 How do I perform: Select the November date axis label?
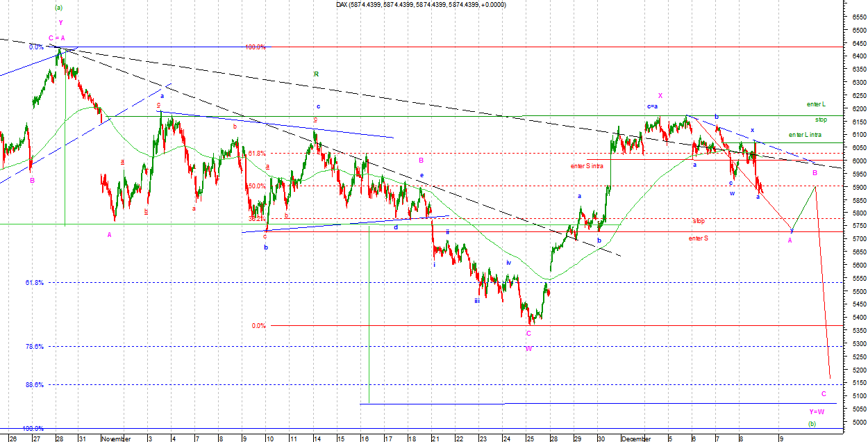coord(115,439)
